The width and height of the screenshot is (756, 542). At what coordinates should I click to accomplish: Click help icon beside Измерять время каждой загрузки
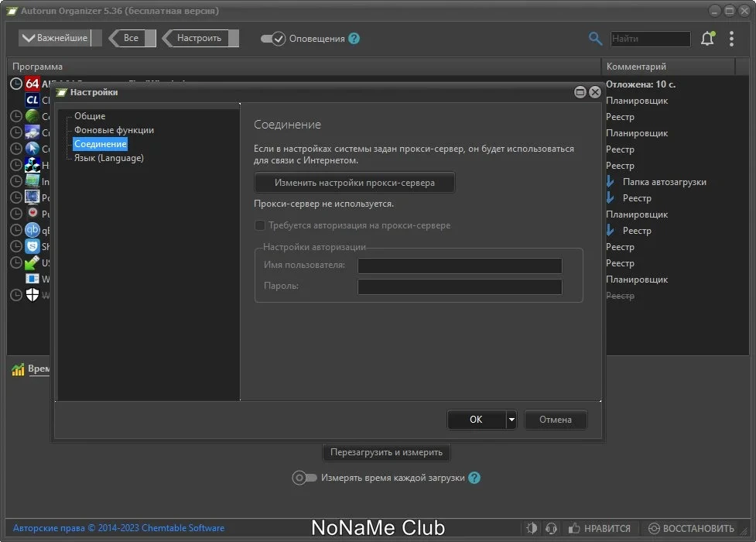pyautogui.click(x=474, y=478)
